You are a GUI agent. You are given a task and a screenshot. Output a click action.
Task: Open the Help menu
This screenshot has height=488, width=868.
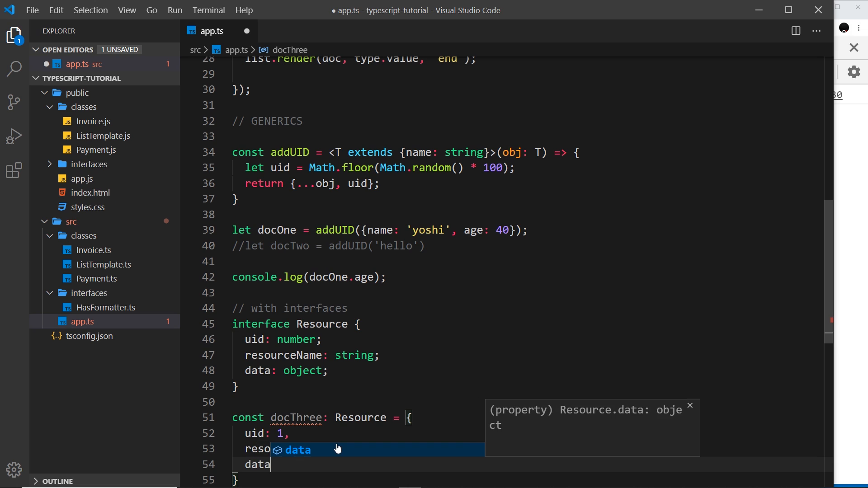tap(244, 10)
